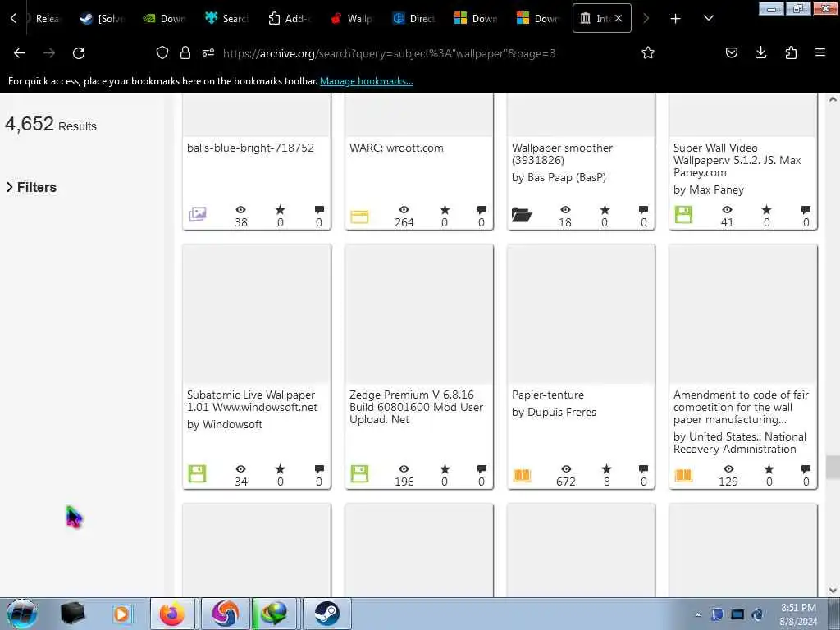Click the address bar URL field

coord(389,53)
